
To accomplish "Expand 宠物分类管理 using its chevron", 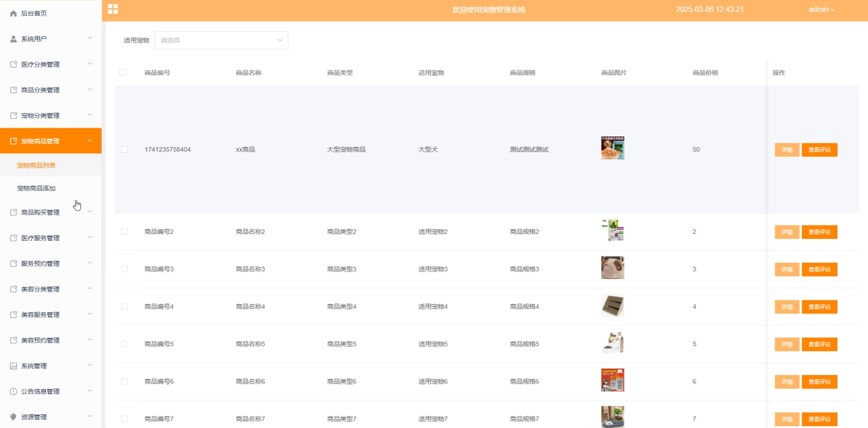I will coord(89,115).
